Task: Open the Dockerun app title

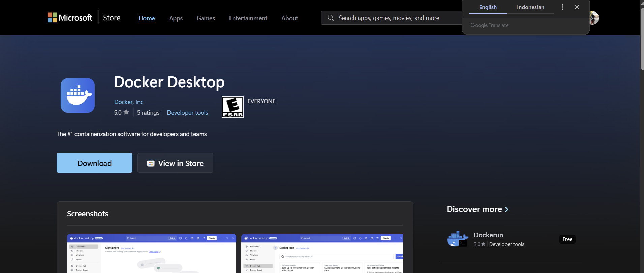Action: tap(488, 235)
